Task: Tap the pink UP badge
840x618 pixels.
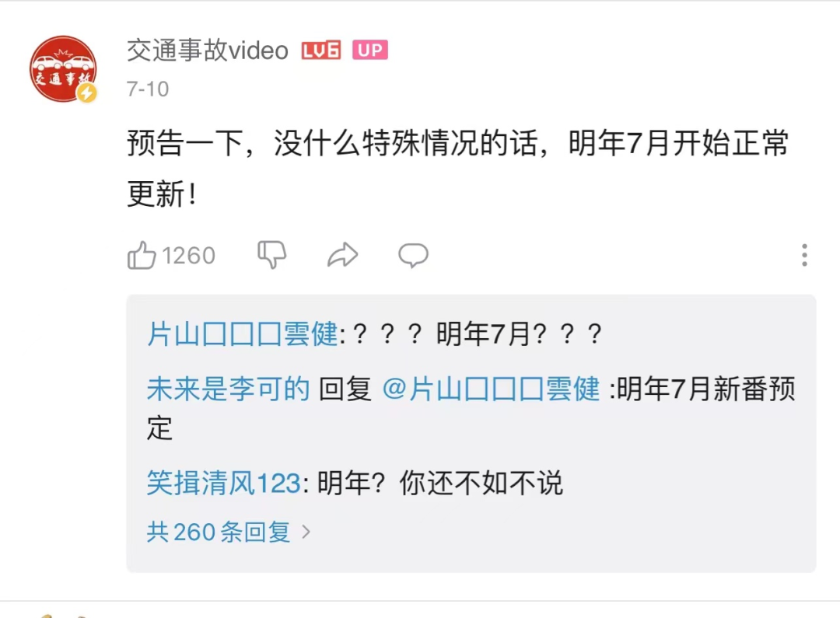Action: [369, 50]
